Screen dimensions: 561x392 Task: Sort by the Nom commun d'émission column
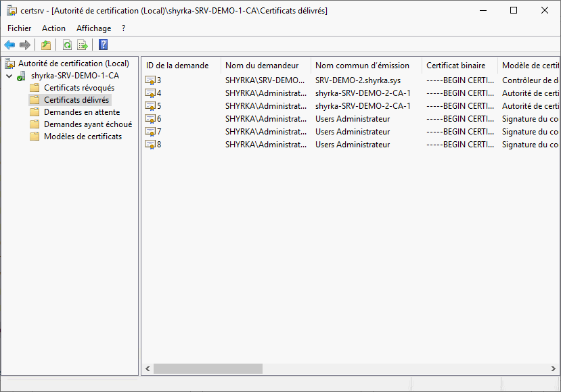point(362,66)
